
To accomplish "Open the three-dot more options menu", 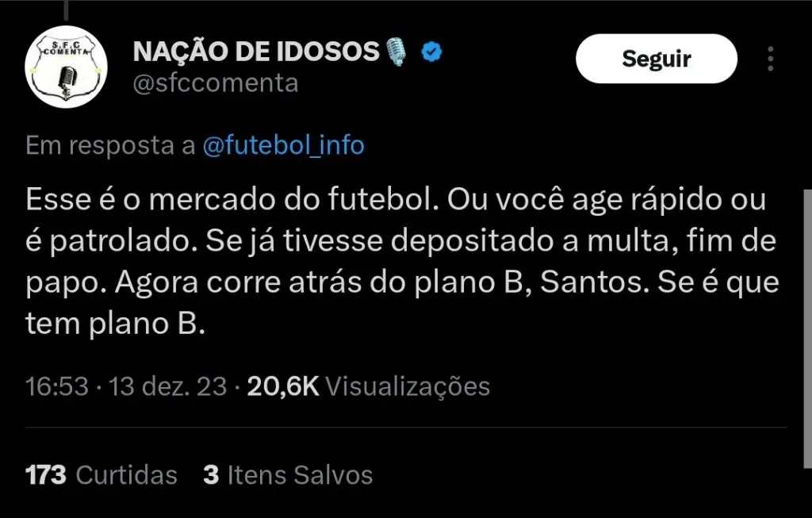I will click(771, 59).
